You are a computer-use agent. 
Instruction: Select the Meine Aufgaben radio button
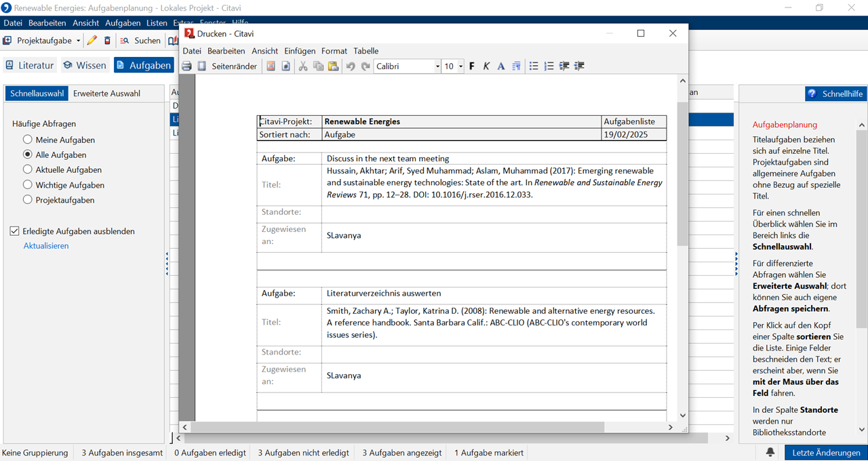tap(28, 140)
